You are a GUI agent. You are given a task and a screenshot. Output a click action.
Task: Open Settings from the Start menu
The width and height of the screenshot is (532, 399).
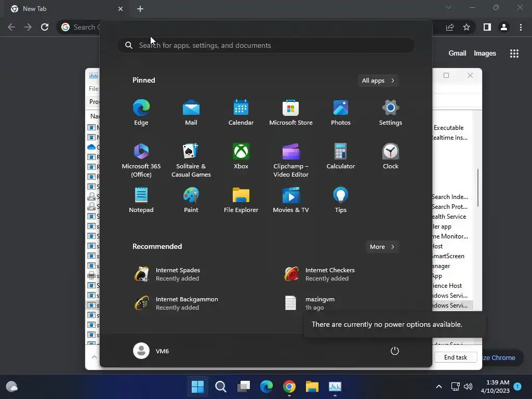point(391,113)
